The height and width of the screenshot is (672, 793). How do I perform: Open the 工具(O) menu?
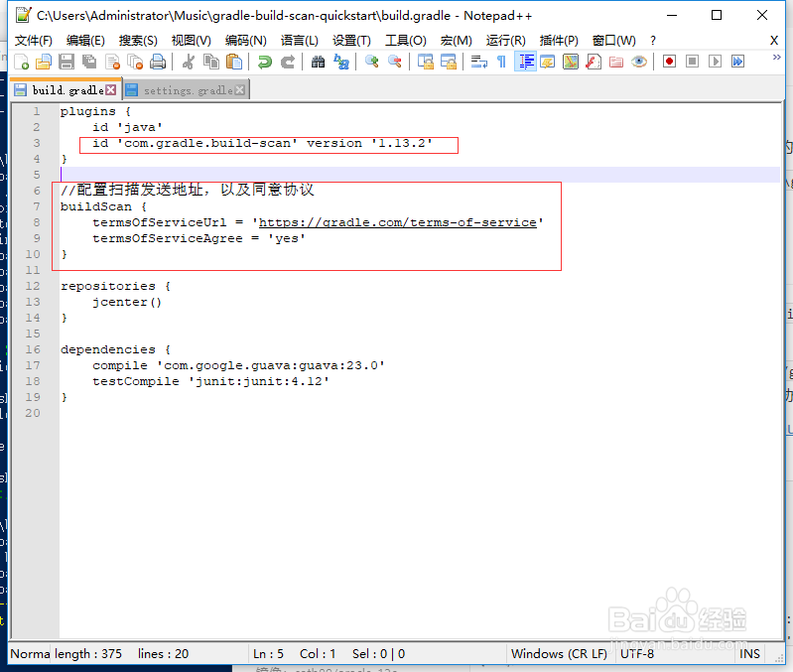click(x=406, y=41)
